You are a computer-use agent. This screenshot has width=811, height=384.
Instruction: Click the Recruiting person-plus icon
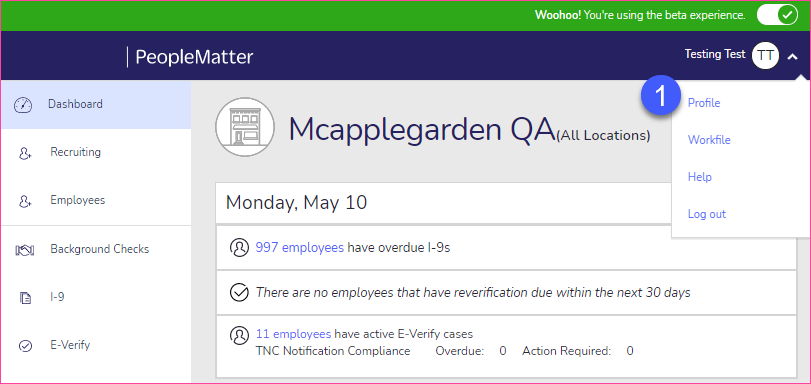point(25,153)
